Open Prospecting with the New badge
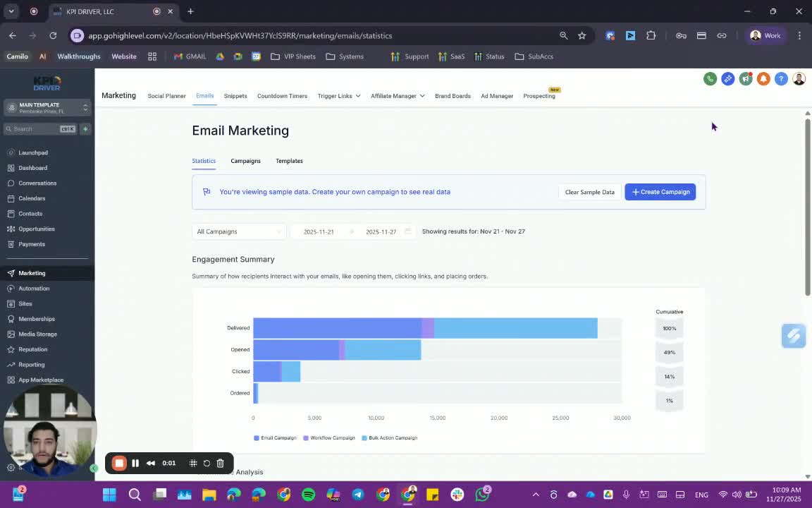The width and height of the screenshot is (812, 508). [x=539, y=96]
